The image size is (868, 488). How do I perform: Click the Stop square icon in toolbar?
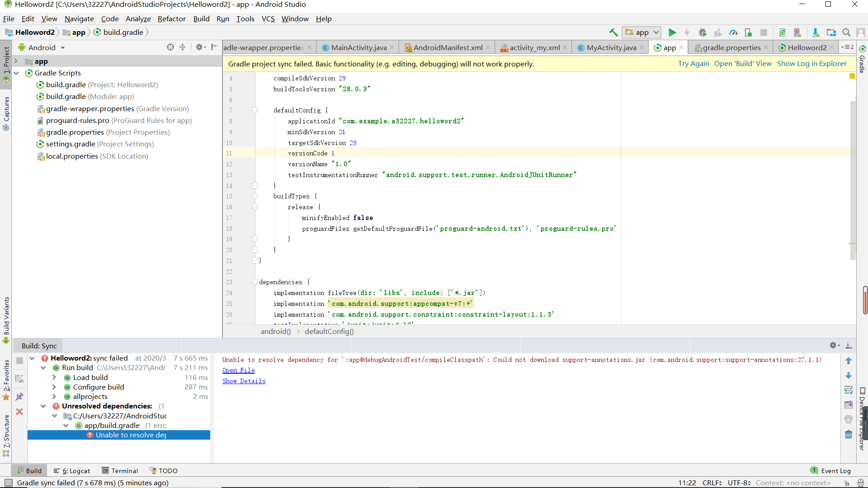click(x=764, y=33)
